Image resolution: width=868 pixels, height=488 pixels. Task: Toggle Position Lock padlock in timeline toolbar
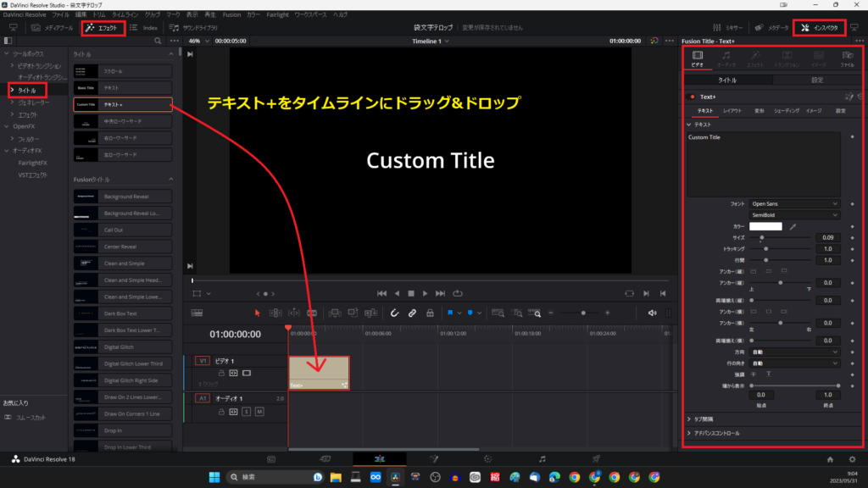pos(430,313)
